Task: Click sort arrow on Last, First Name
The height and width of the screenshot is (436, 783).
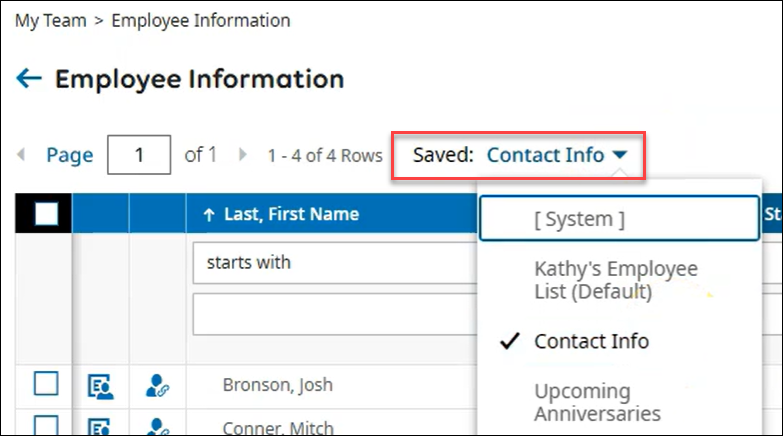Action: (209, 214)
